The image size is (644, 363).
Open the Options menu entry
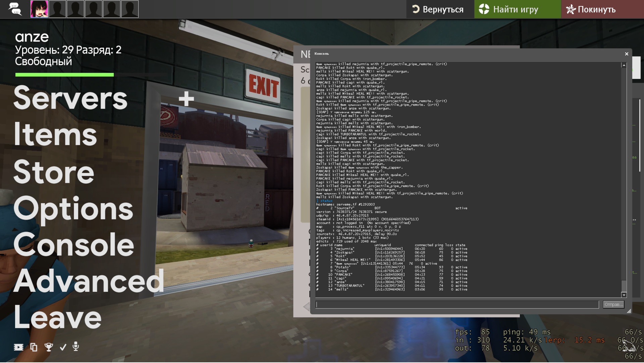point(73,209)
